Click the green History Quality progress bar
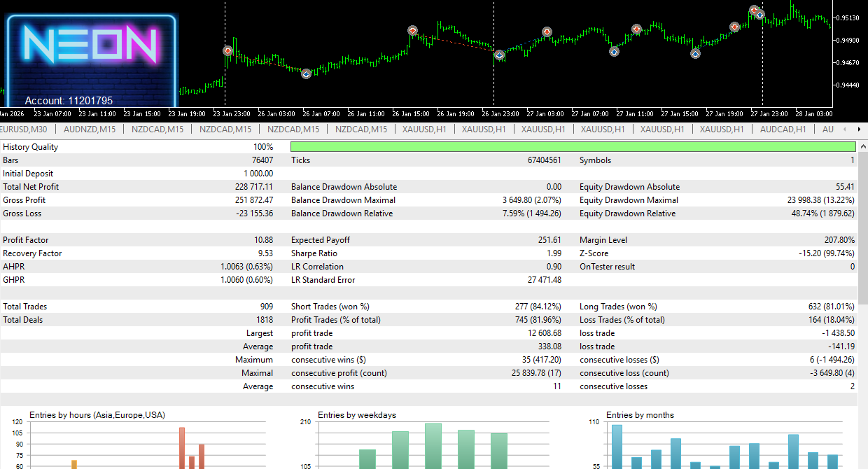 [x=573, y=147]
